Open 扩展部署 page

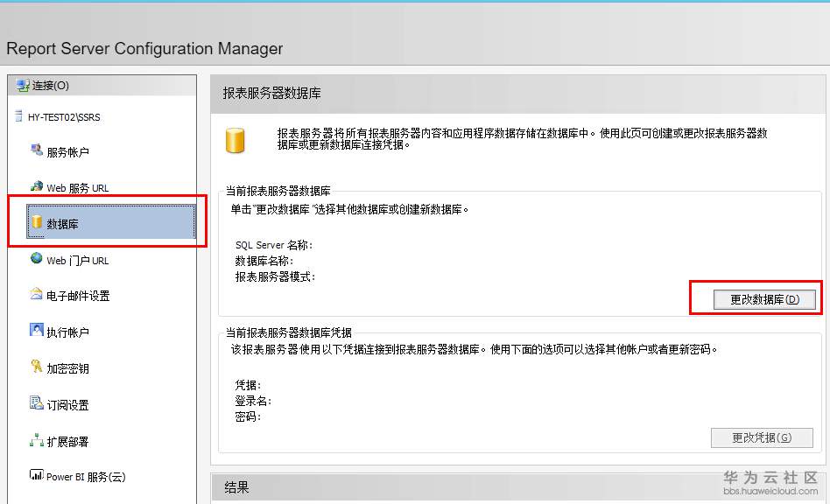(67, 442)
